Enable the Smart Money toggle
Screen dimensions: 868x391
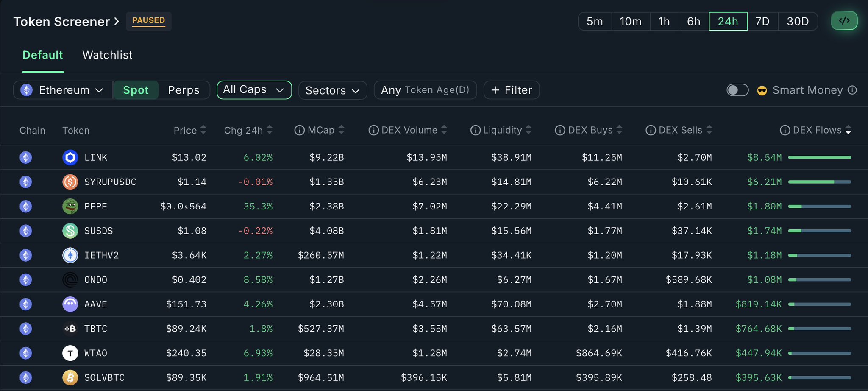737,90
